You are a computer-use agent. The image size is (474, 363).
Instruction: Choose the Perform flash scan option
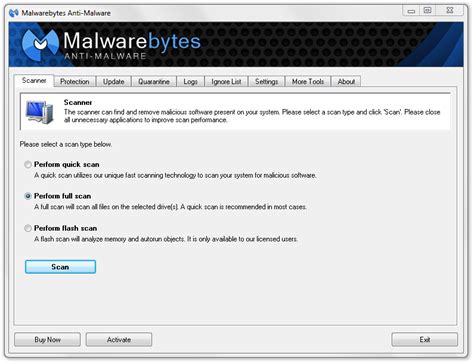(x=28, y=228)
